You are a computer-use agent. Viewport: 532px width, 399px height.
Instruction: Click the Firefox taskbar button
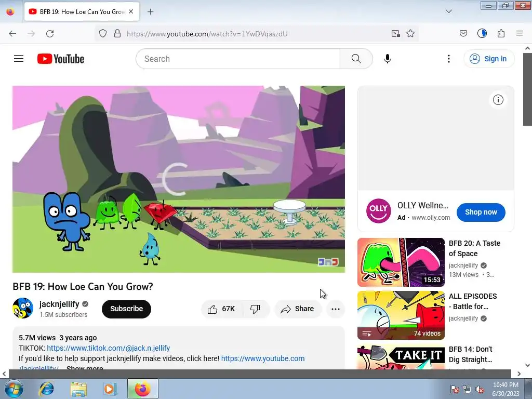click(143, 389)
